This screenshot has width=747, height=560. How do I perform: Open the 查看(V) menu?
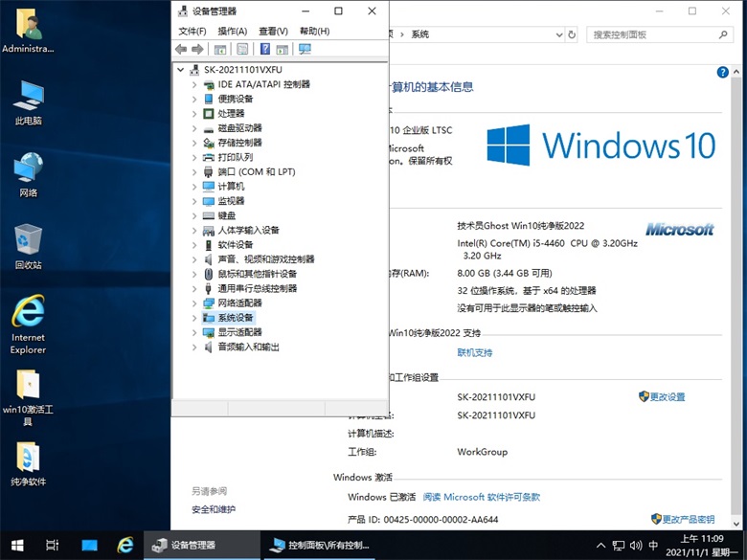[x=273, y=31]
